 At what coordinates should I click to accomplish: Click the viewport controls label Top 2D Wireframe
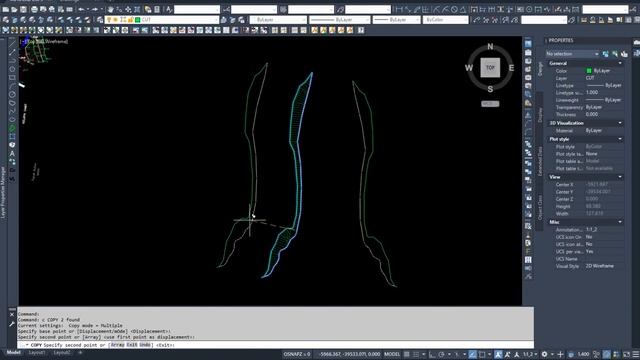pyautogui.click(x=44, y=41)
